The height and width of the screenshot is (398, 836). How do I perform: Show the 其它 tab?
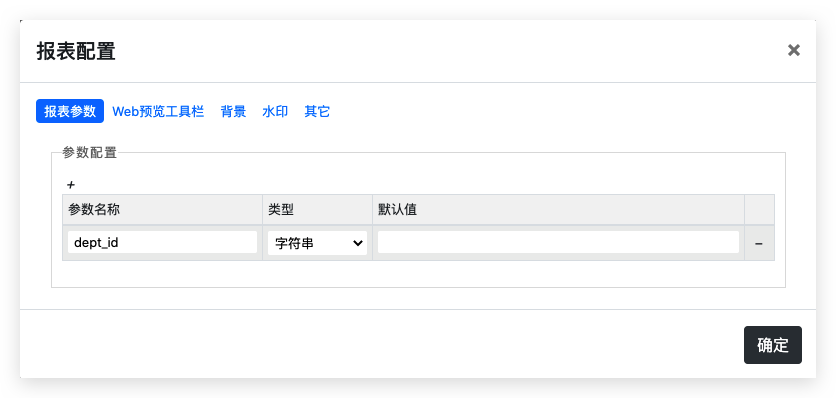[317, 112]
